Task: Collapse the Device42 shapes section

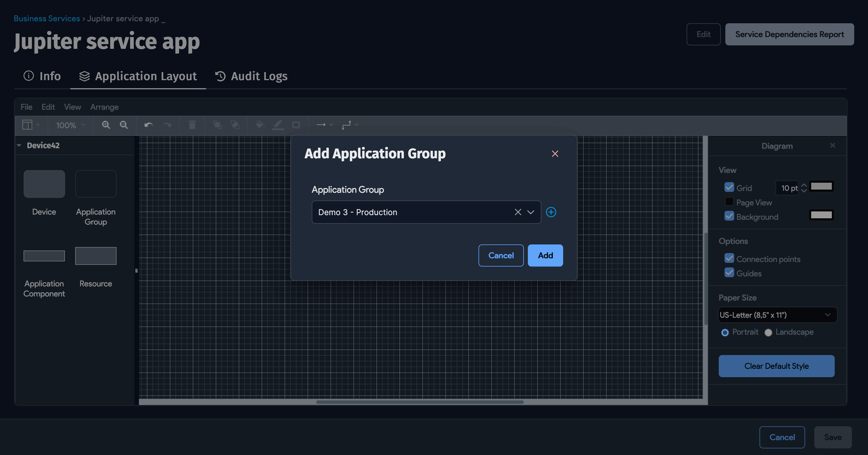Action: pyautogui.click(x=19, y=145)
